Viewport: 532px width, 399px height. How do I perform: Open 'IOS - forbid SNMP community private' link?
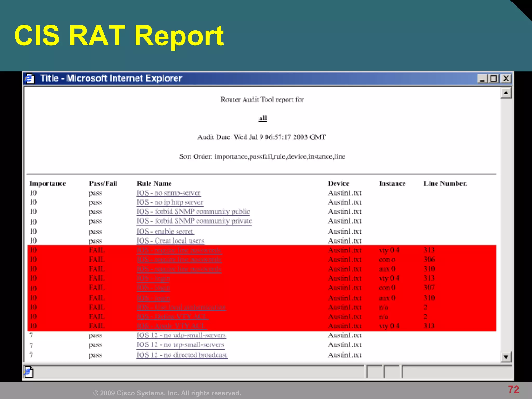194,221
